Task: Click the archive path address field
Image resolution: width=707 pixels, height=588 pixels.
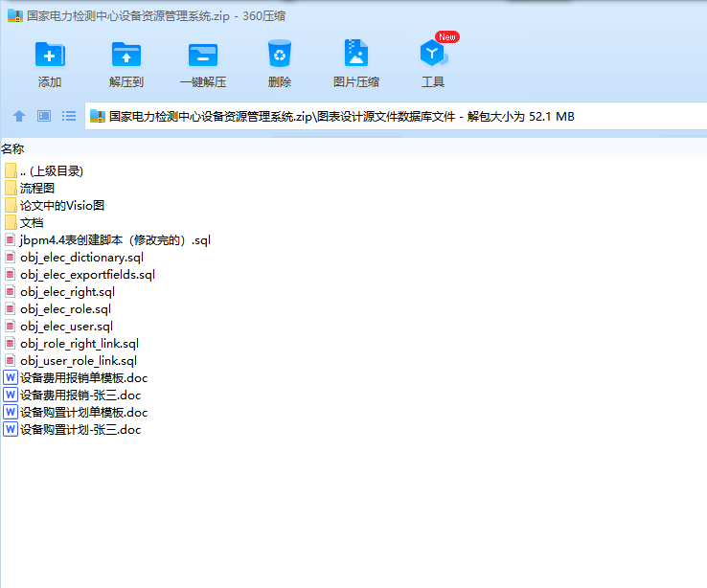Action: click(x=396, y=117)
